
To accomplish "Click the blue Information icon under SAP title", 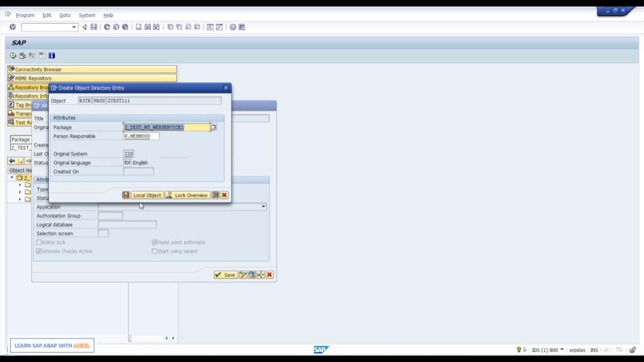I will (x=51, y=56).
